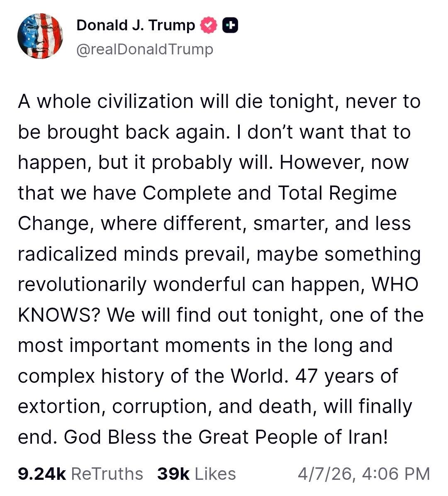Image resolution: width=448 pixels, height=496 pixels.
Task: Click the red verified checkmark badge
Action: [x=209, y=26]
